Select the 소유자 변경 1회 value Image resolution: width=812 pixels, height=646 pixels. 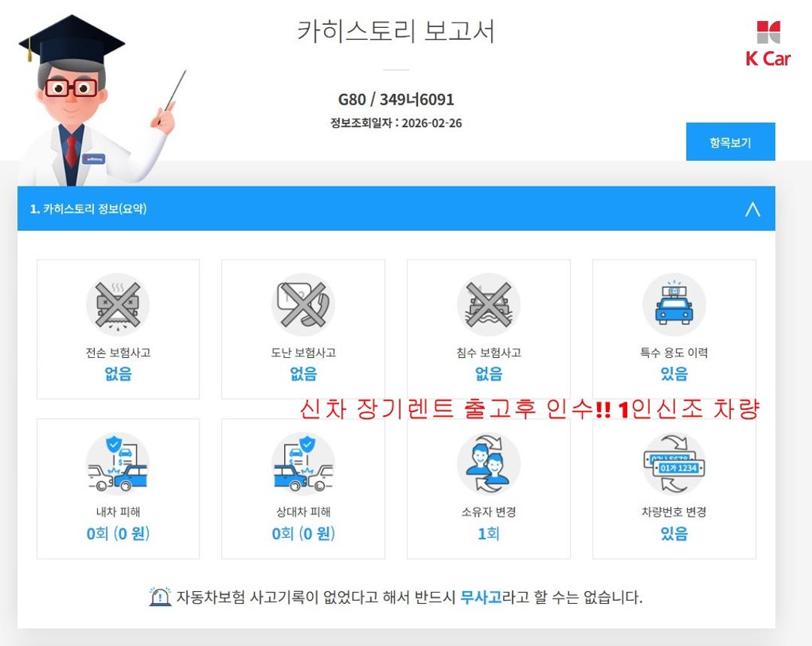tap(489, 533)
